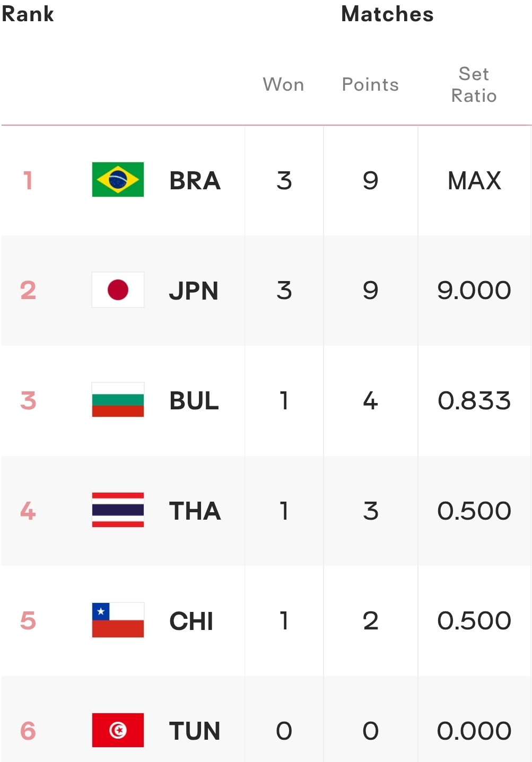The height and width of the screenshot is (762, 532).
Task: Click the Rank column header
Action: (x=28, y=14)
